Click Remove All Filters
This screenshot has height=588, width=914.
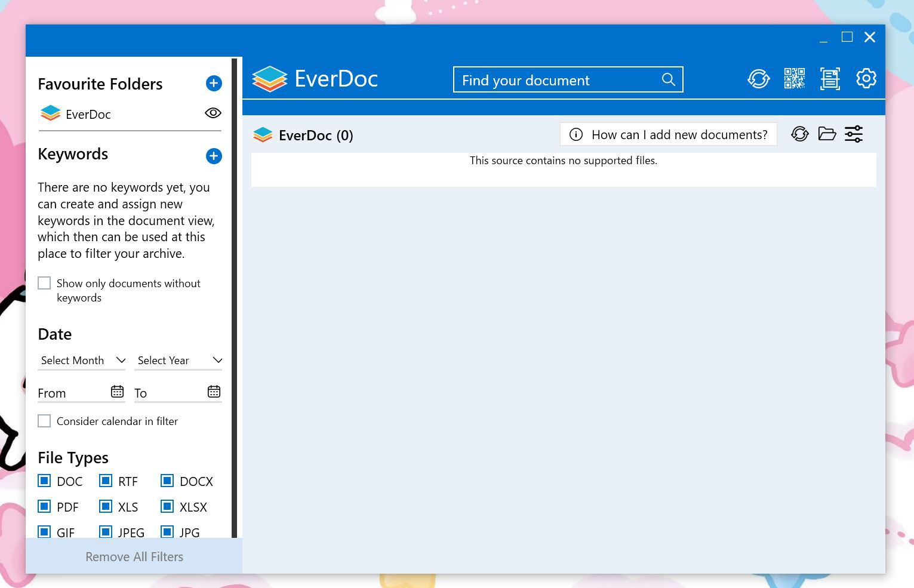click(x=134, y=556)
